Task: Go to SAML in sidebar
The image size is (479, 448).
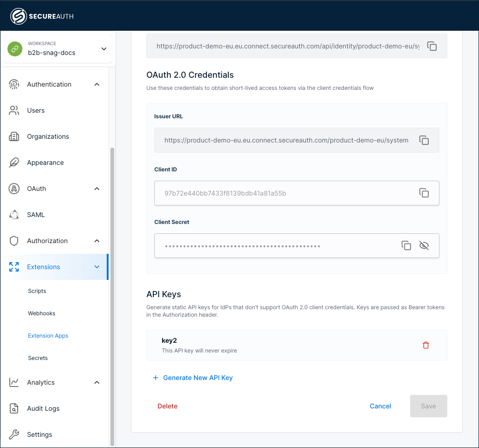Action: coord(36,215)
